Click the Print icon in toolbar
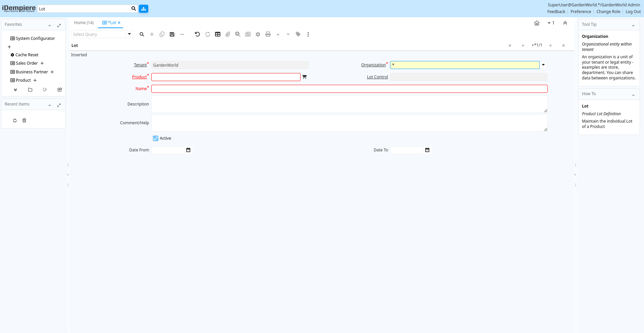This screenshot has width=644, height=333. 268,35
